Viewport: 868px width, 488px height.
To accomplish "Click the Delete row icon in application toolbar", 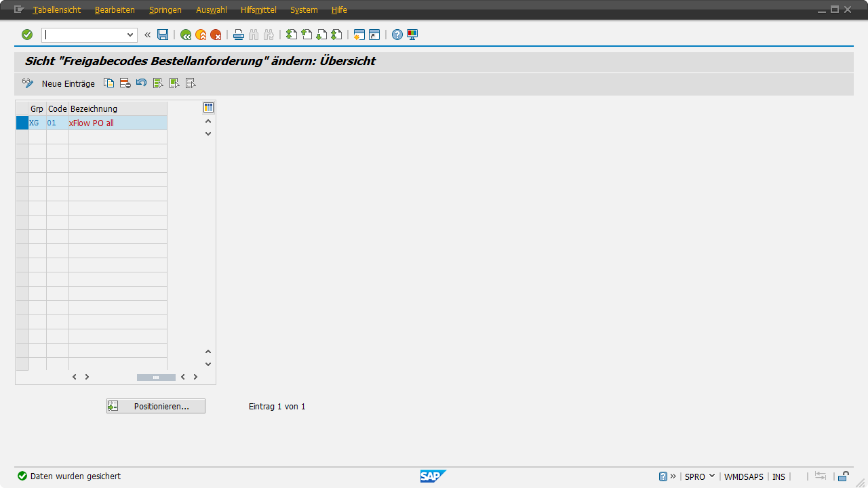I will [125, 83].
